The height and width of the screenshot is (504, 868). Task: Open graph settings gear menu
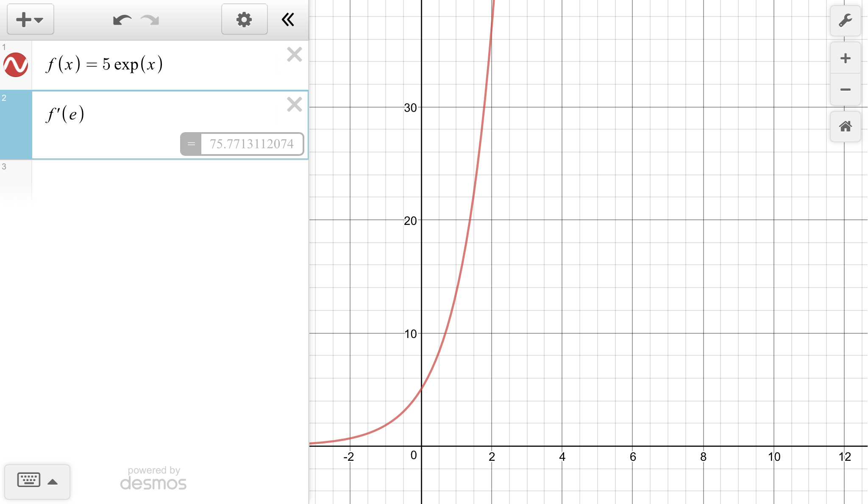[x=244, y=19]
